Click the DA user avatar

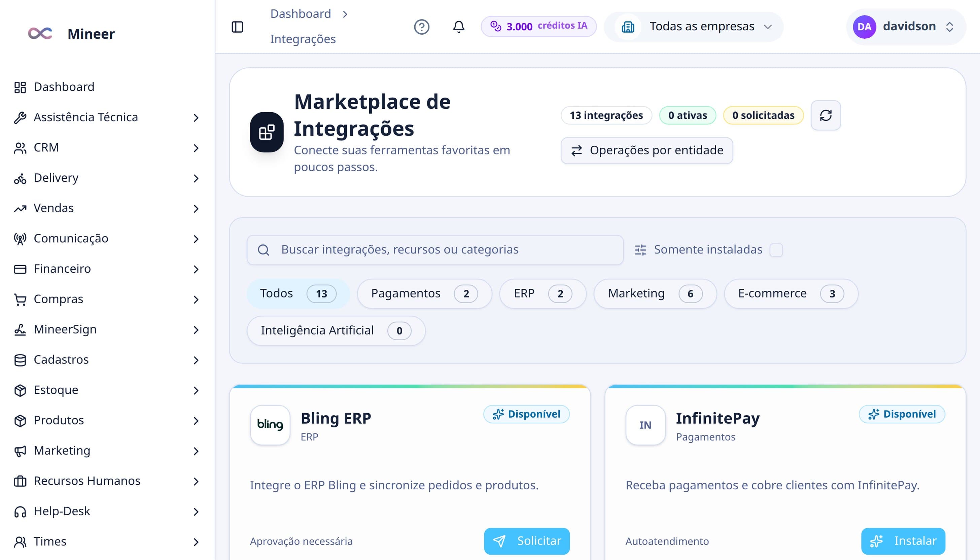tap(864, 27)
